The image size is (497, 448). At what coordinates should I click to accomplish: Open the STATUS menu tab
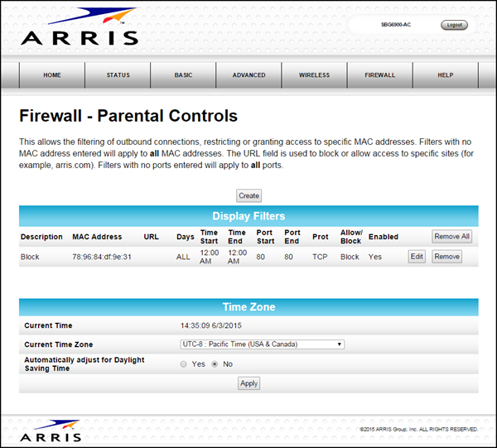[x=118, y=75]
